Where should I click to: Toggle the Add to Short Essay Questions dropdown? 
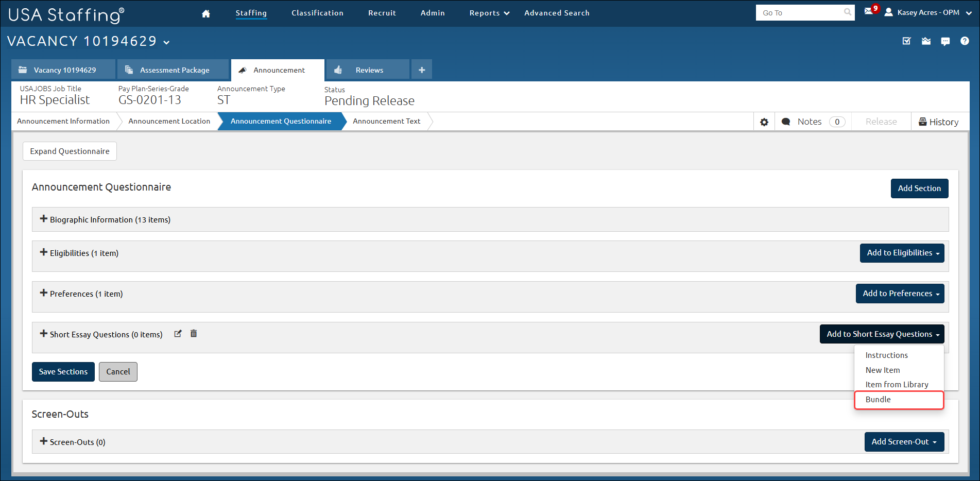(x=882, y=334)
